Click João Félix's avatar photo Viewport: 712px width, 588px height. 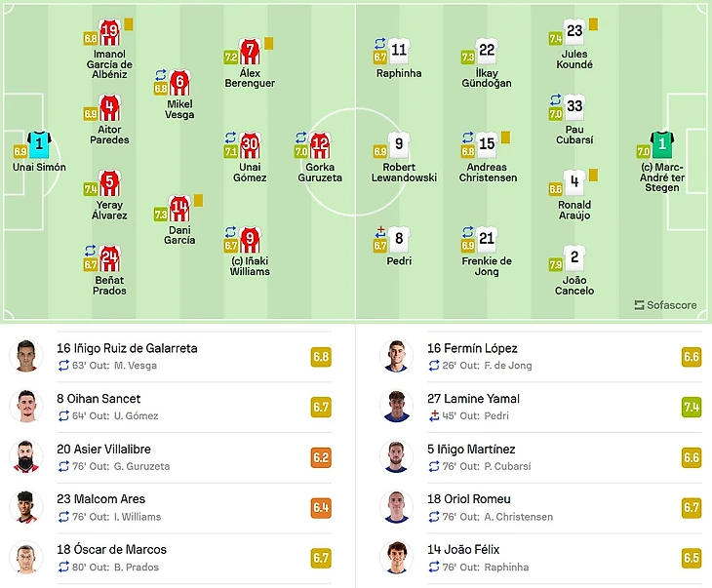point(396,557)
